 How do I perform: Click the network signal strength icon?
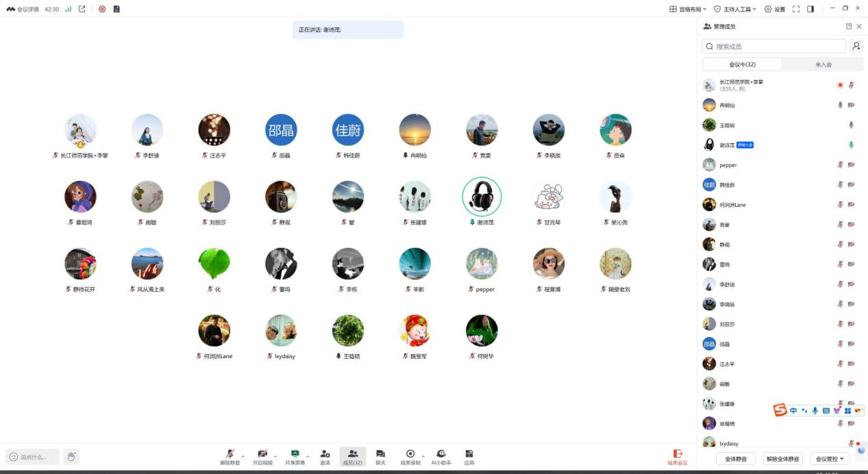click(69, 9)
